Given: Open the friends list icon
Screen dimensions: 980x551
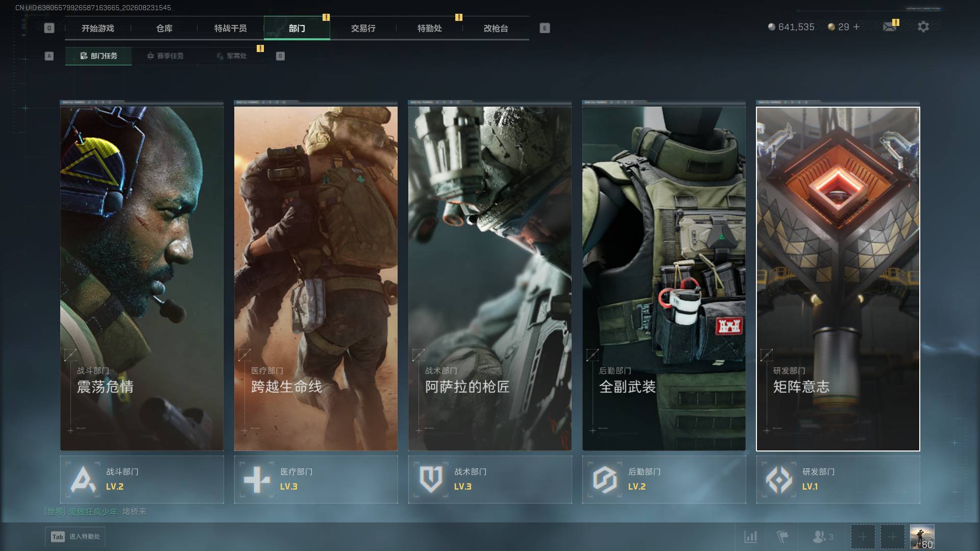Looking at the screenshot, I should click(819, 537).
